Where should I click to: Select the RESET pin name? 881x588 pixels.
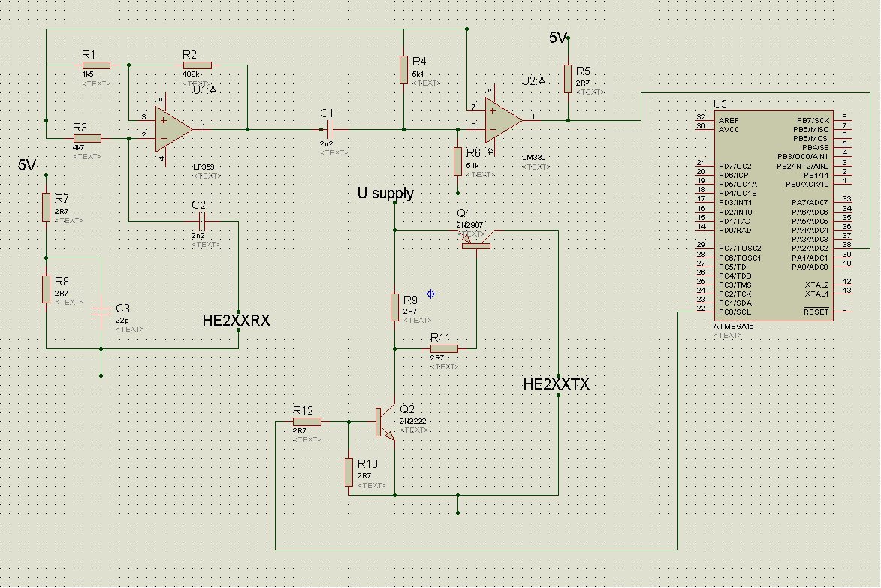[816, 312]
